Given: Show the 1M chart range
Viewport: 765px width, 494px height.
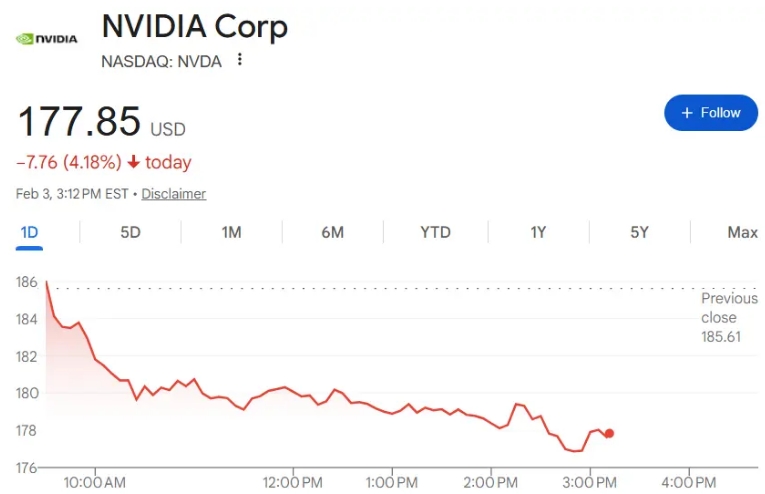Looking at the screenshot, I should click(x=231, y=233).
